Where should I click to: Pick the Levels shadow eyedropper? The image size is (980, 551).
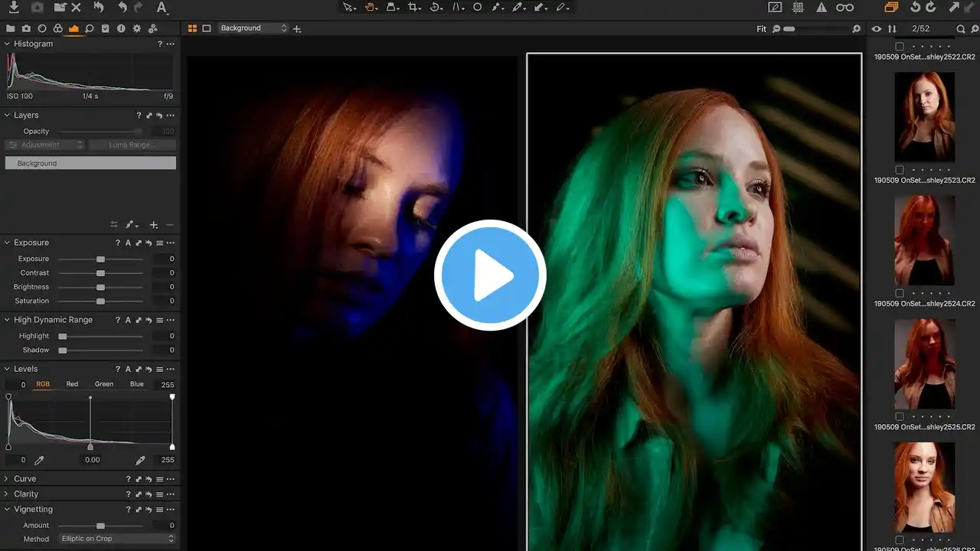click(x=39, y=461)
